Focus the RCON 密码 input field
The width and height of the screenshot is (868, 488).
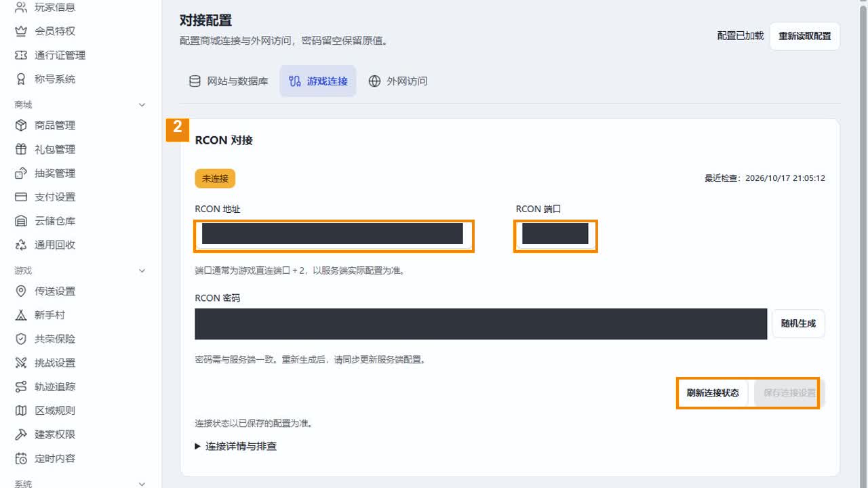[x=481, y=324]
